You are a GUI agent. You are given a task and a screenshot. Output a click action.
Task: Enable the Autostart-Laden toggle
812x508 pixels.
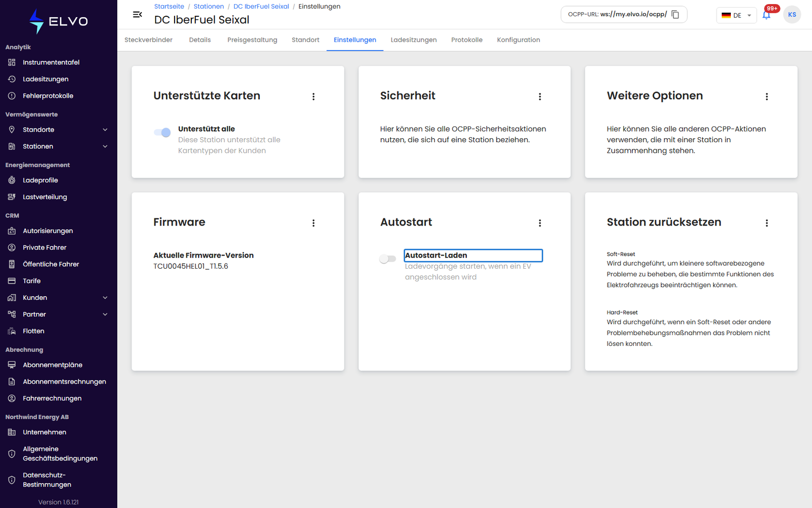(388, 259)
